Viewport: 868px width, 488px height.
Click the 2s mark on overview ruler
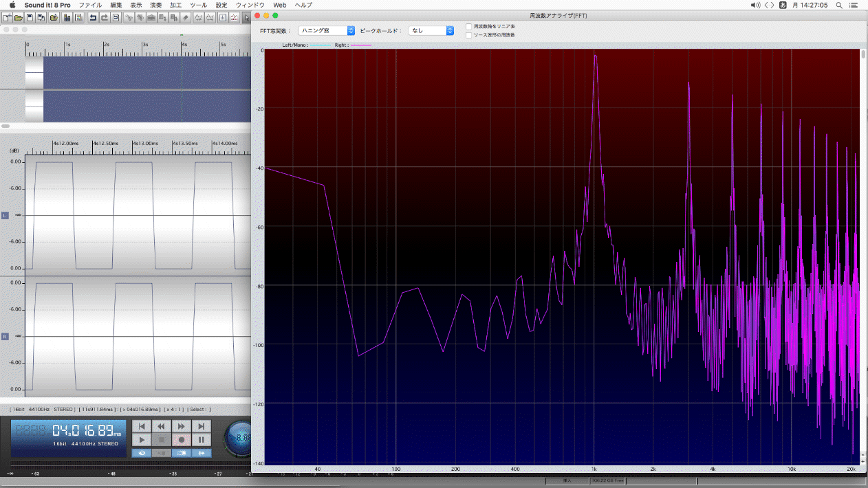[x=105, y=45]
